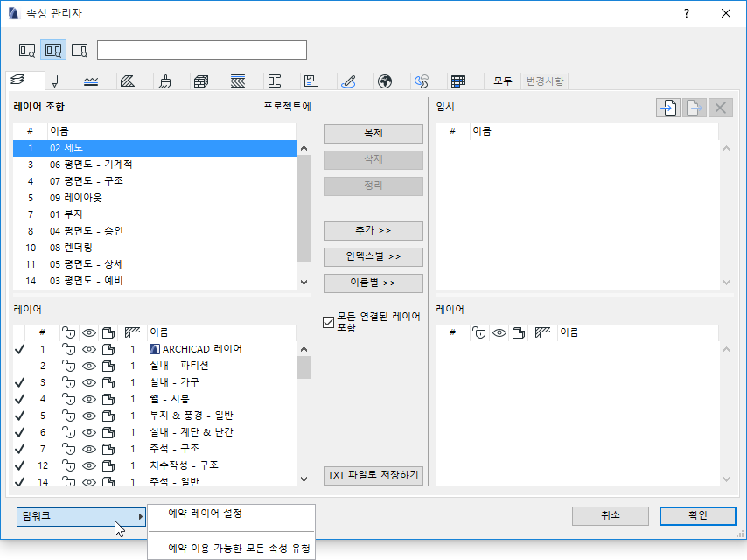This screenshot has height=560, width=747.
Task: Toggle checkmark for 쉘 - 지붕 row
Action: 19,399
